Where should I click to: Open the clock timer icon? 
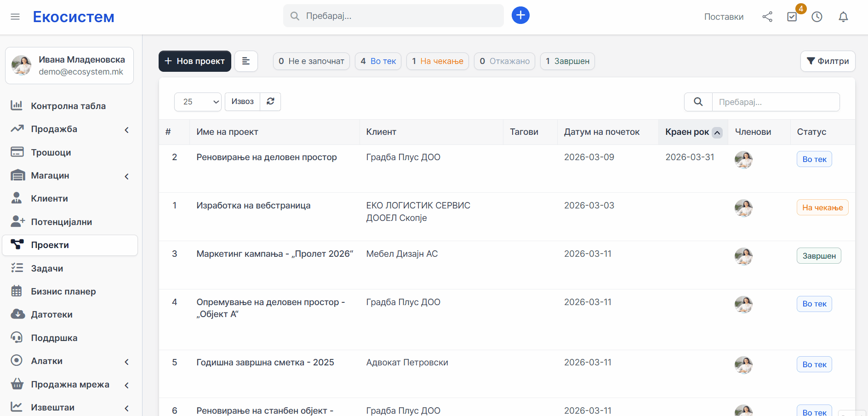pyautogui.click(x=817, y=17)
